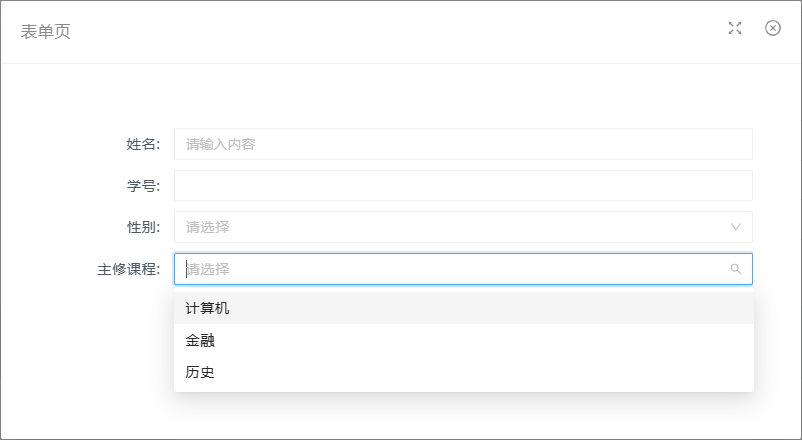Click the 姓名 field label

[x=143, y=144]
